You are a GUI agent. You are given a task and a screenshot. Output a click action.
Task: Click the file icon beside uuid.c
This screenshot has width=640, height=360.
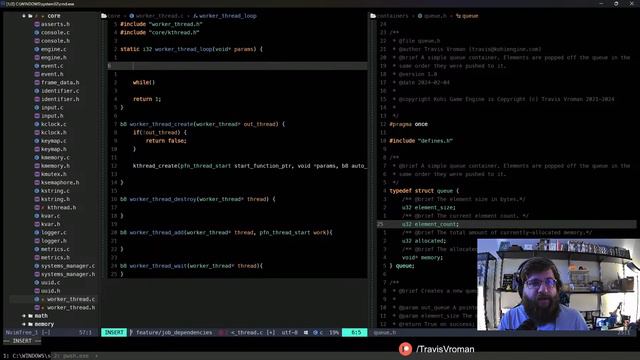coord(37,282)
